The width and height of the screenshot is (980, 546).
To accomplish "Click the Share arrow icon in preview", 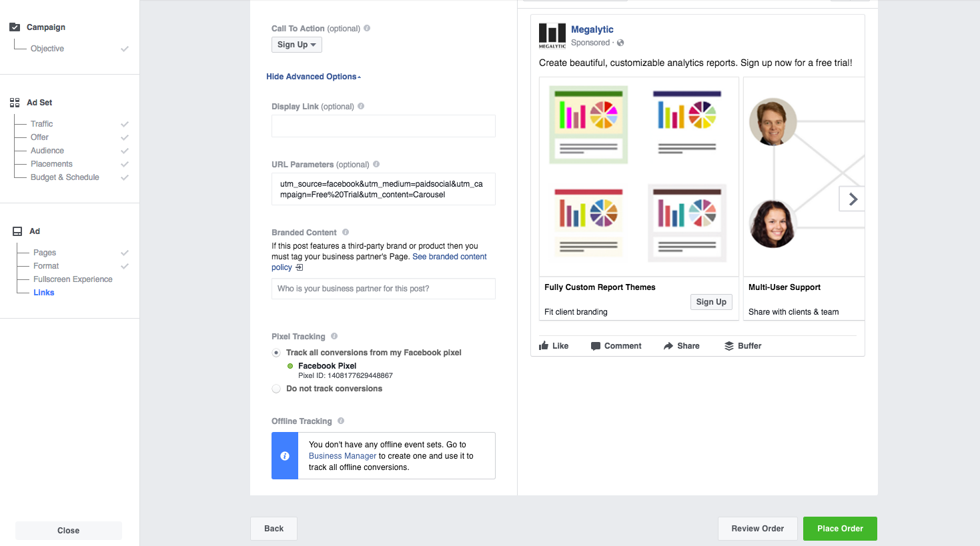I will [x=668, y=346].
